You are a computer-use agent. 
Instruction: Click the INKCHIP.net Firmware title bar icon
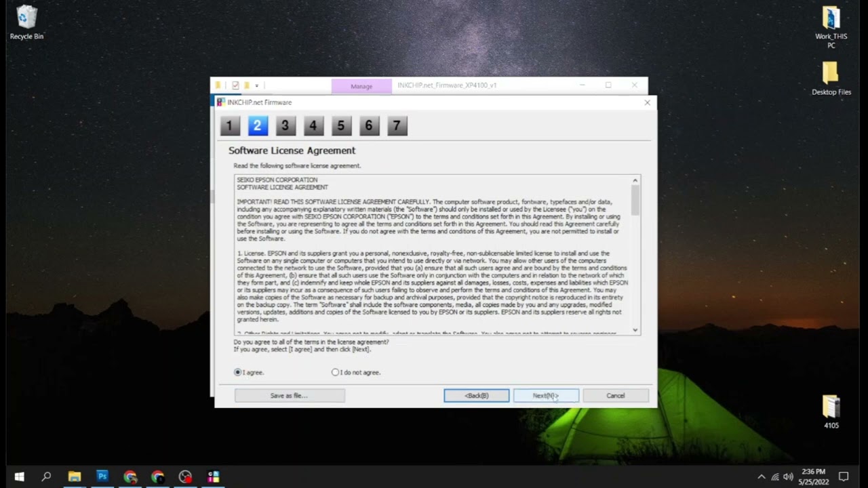pyautogui.click(x=221, y=102)
